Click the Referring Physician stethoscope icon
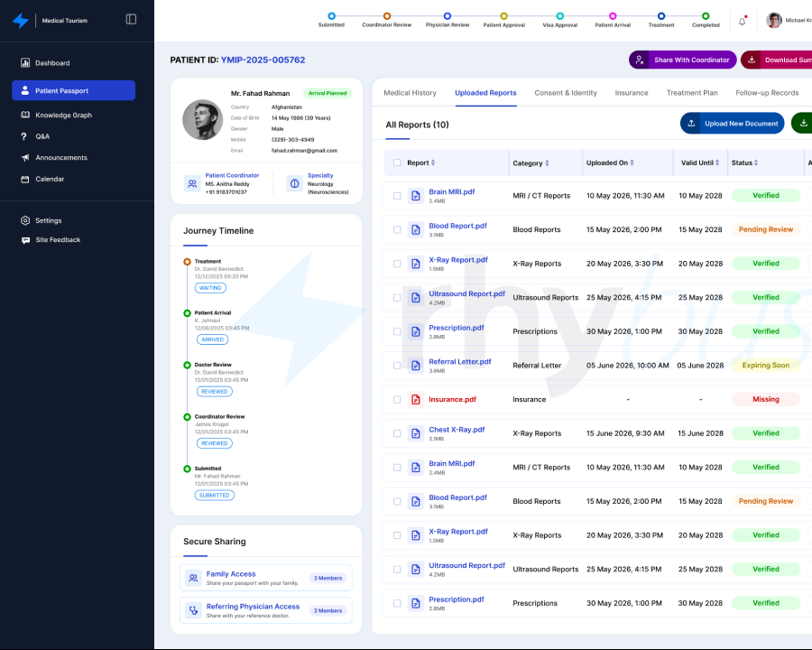Image resolution: width=812 pixels, height=650 pixels. (x=193, y=610)
